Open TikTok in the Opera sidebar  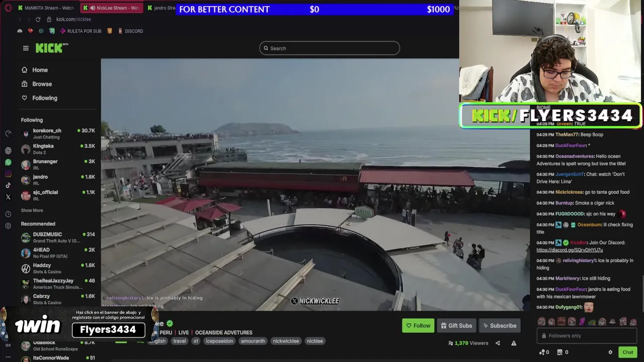[8, 186]
